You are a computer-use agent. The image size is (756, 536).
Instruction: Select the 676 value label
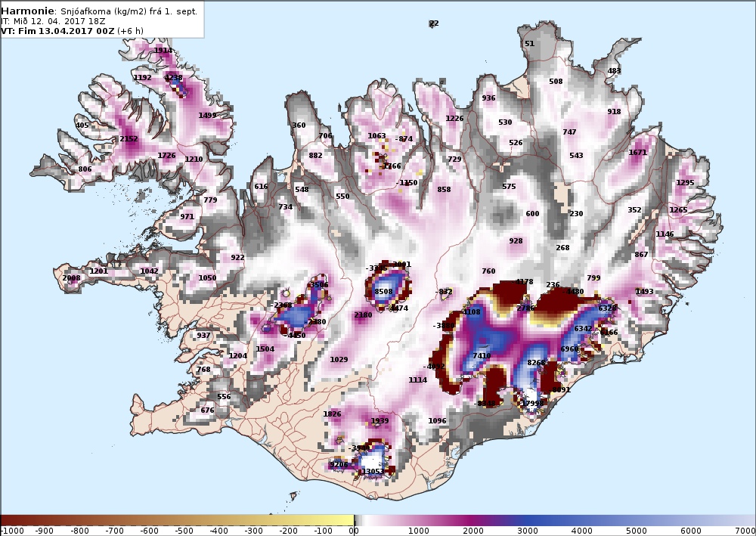(x=207, y=410)
